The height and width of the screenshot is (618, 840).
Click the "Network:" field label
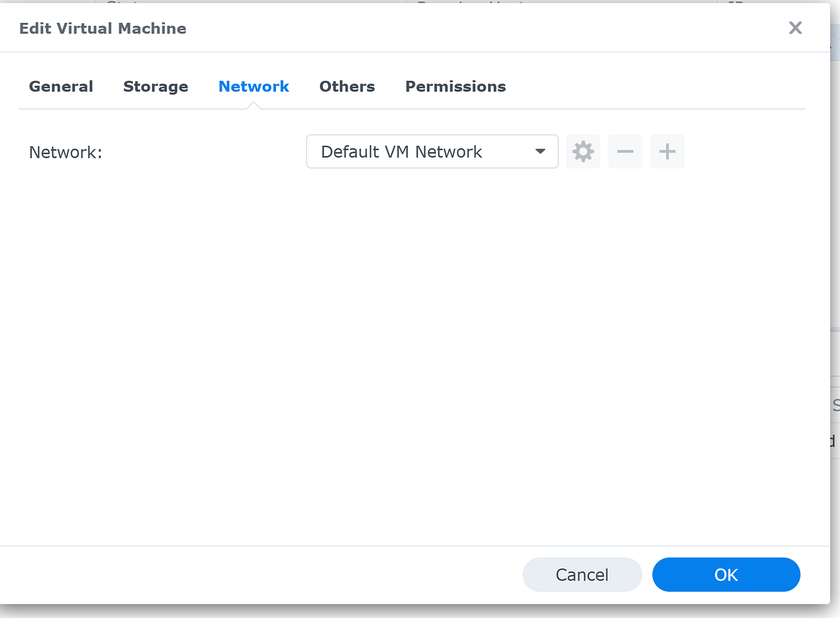[65, 152]
